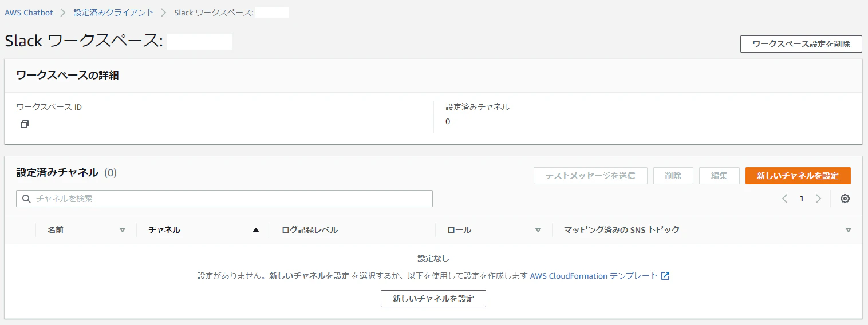Click Slack ワークスペース breadcrumb text
The width and height of the screenshot is (868, 325).
pyautogui.click(x=214, y=12)
